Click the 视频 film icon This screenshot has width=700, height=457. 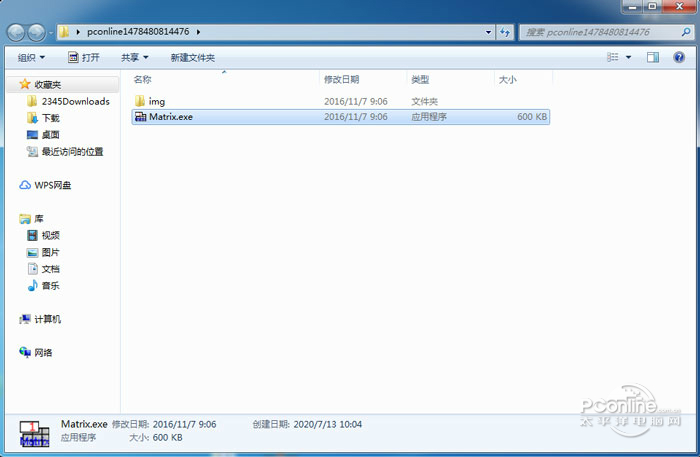(x=32, y=235)
